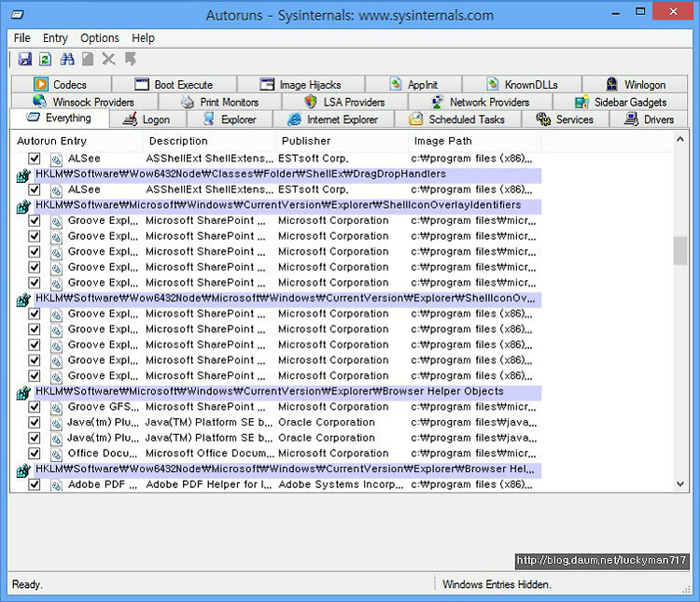
Task: Switch to the Drivers tab
Action: [x=649, y=119]
